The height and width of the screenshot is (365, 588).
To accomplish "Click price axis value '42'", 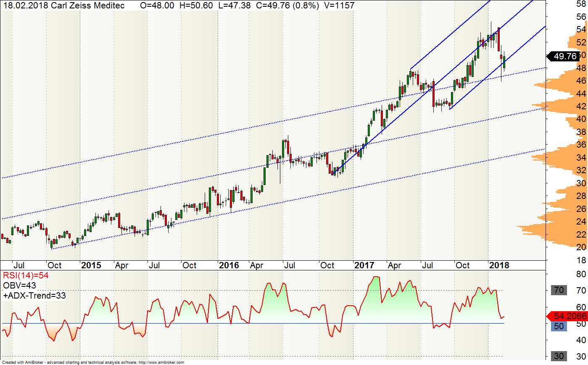I will [582, 106].
